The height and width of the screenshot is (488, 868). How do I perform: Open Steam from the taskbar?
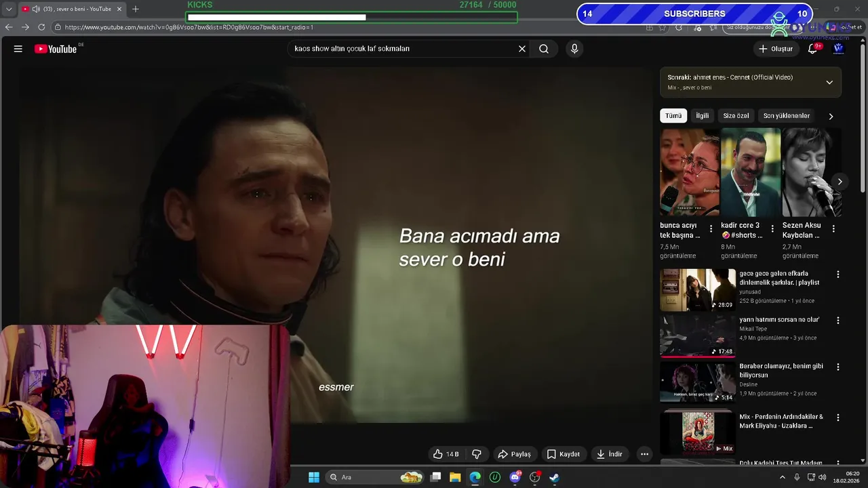[x=554, y=477]
